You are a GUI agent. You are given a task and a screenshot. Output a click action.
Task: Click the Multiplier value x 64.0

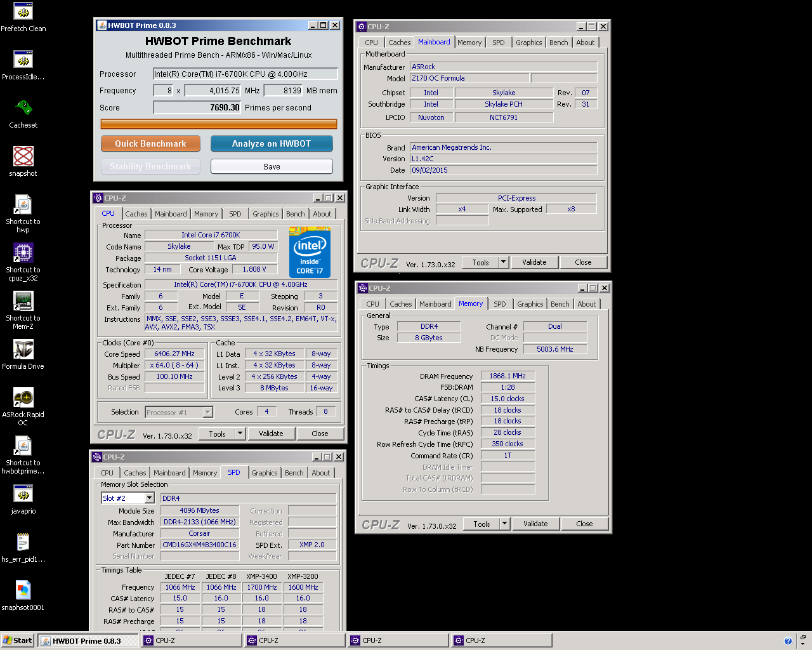click(x=174, y=366)
